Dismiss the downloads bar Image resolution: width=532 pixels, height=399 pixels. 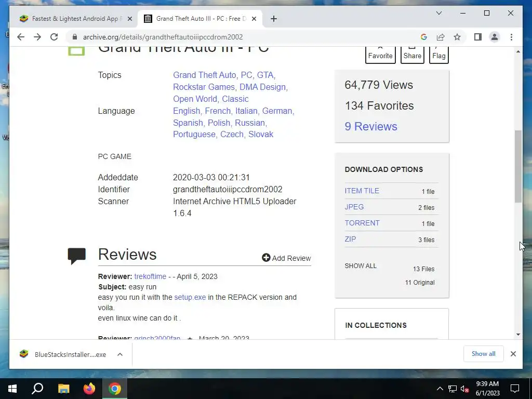[x=513, y=354]
